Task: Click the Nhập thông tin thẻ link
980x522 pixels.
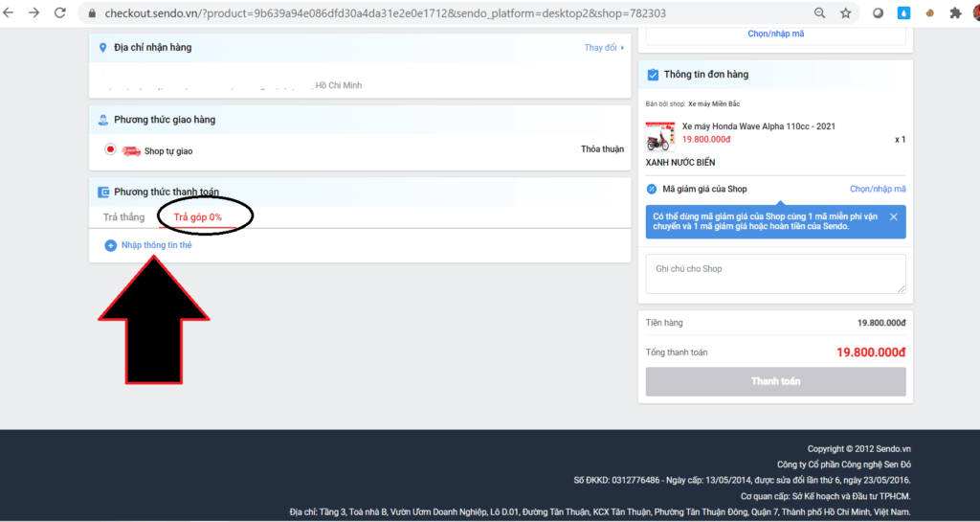Action: 156,245
